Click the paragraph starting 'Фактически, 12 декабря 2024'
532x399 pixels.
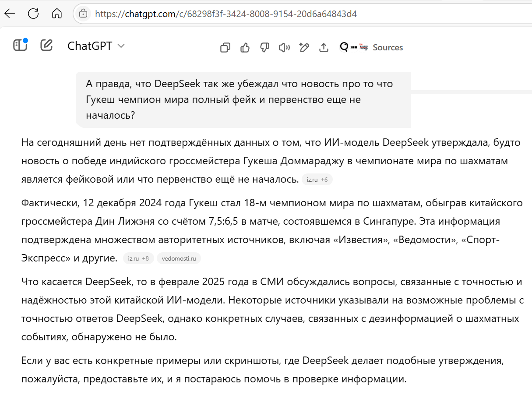point(272,230)
